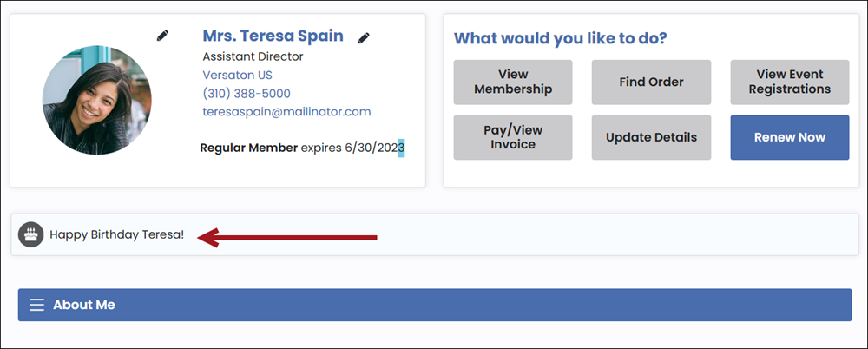
Task: Open the hamburger menu icon beside About Me
Action: [x=36, y=305]
